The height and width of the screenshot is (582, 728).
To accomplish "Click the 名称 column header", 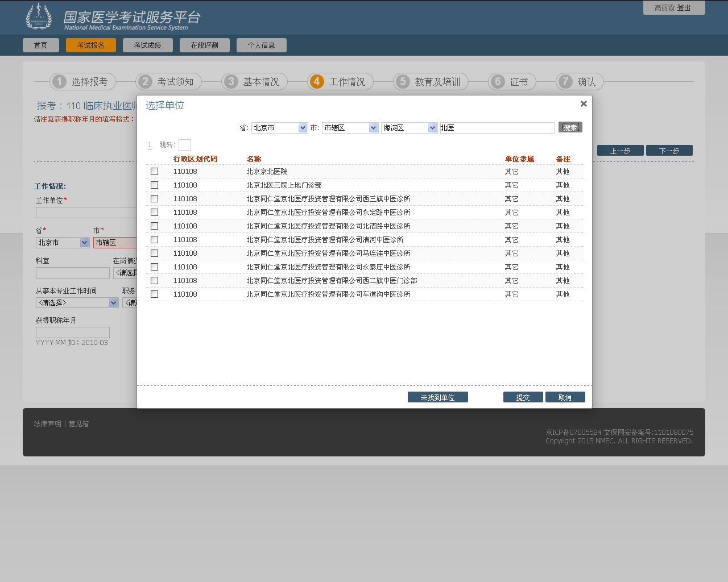I will tap(254, 159).
